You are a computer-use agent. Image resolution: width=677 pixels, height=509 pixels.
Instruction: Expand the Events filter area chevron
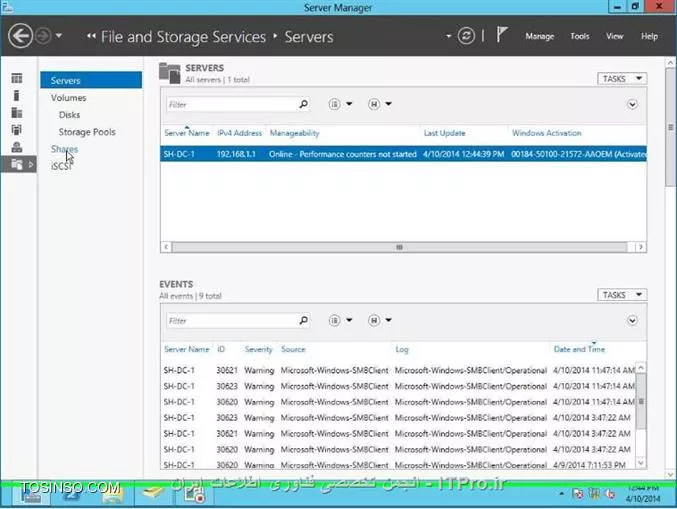(x=632, y=321)
